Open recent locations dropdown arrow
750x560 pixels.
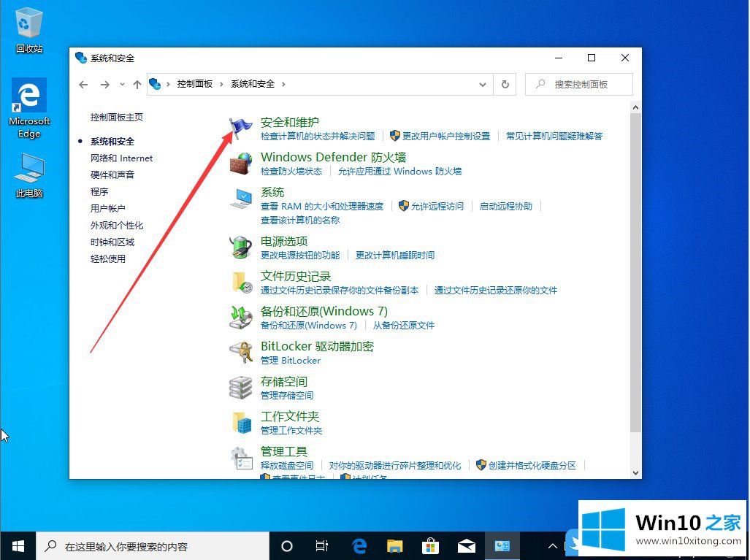click(122, 85)
